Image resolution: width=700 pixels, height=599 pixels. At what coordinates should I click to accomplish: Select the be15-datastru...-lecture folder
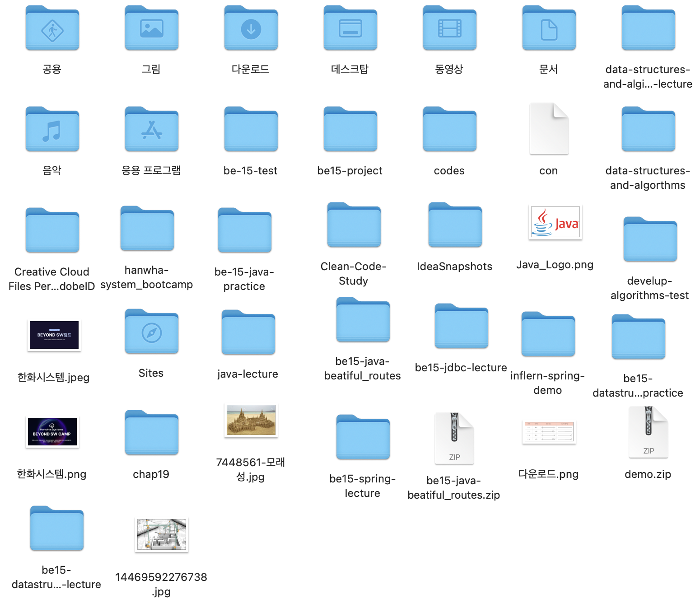click(57, 529)
